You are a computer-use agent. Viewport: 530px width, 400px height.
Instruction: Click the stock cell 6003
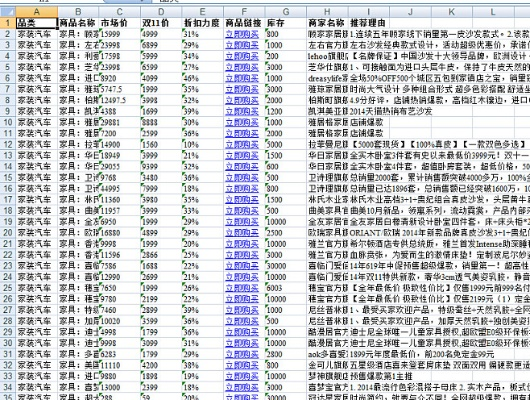pyautogui.click(x=286, y=288)
